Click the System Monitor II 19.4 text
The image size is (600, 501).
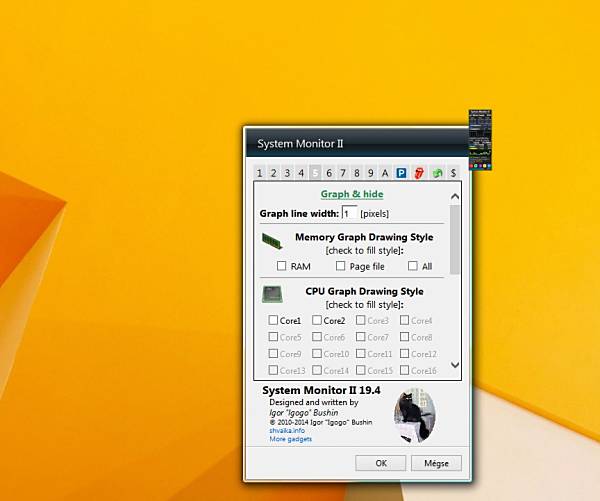tap(321, 390)
